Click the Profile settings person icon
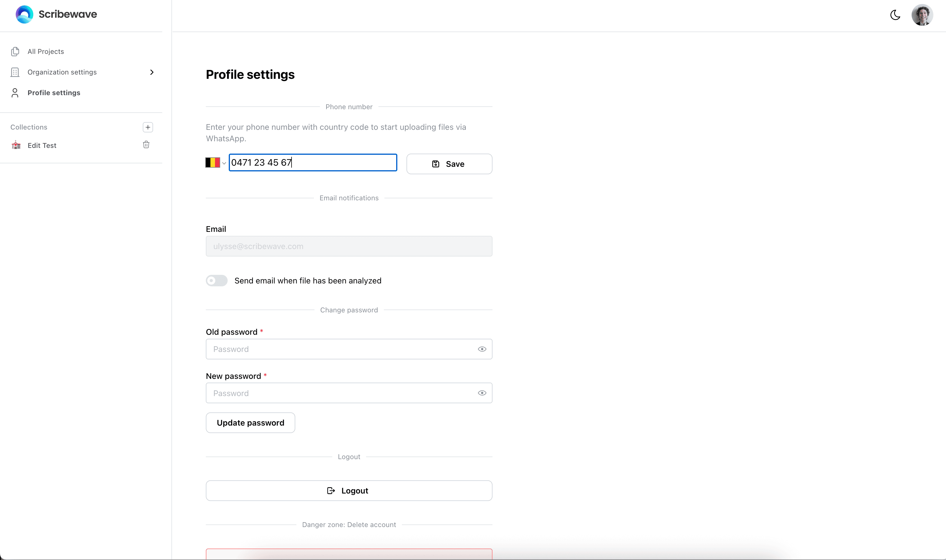The width and height of the screenshot is (946, 560). coord(15,93)
